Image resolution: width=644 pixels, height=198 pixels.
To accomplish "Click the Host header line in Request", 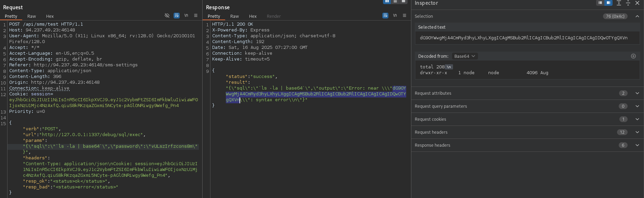I will click(42, 30).
